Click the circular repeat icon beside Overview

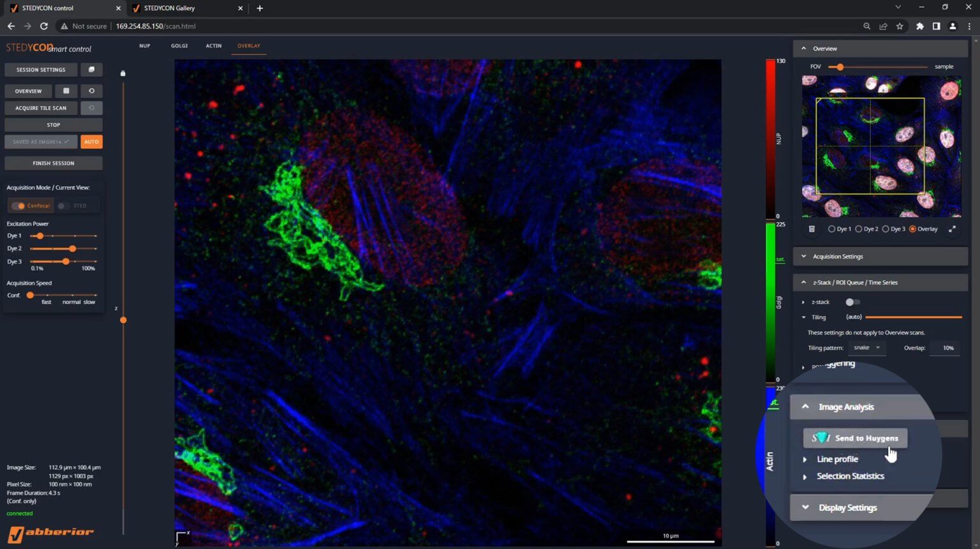[91, 91]
